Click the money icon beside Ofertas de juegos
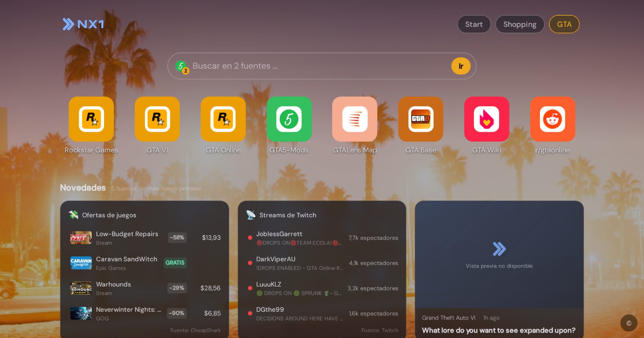Image resolution: width=644 pixels, height=338 pixels. coord(73,215)
